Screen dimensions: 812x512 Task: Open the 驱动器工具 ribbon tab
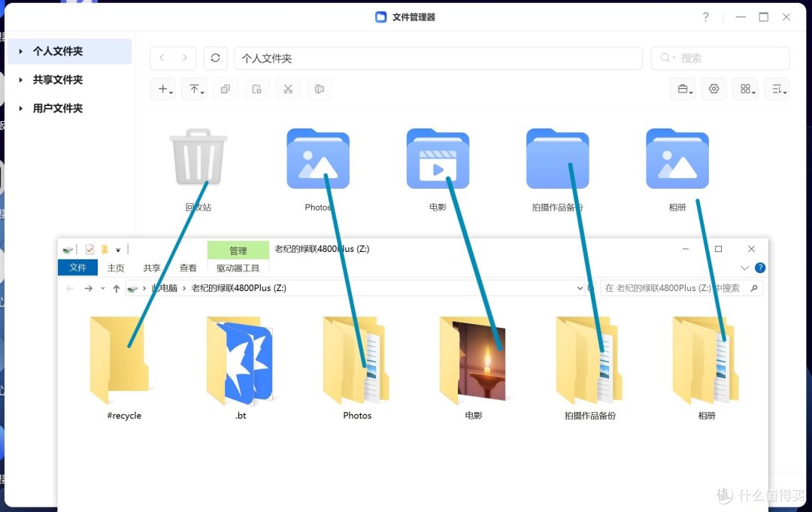(238, 268)
